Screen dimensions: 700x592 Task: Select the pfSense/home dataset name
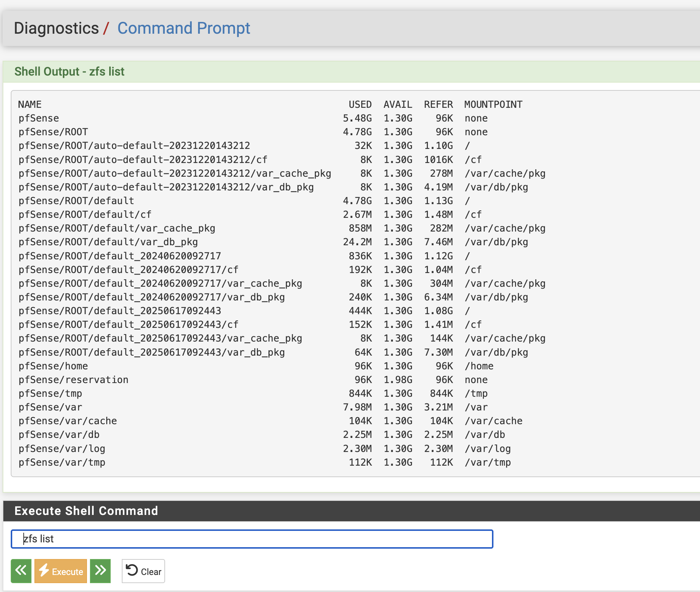[x=53, y=366]
